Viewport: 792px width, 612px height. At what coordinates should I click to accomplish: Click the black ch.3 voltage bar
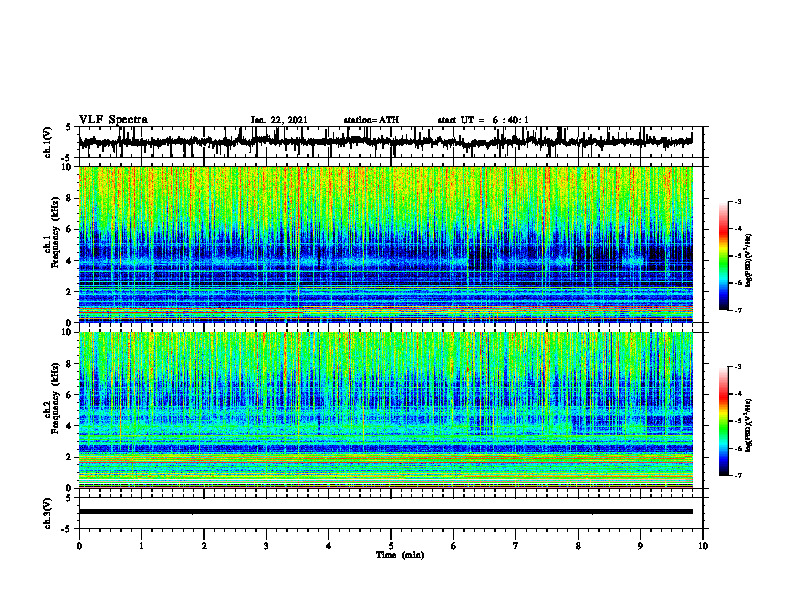[x=386, y=512]
